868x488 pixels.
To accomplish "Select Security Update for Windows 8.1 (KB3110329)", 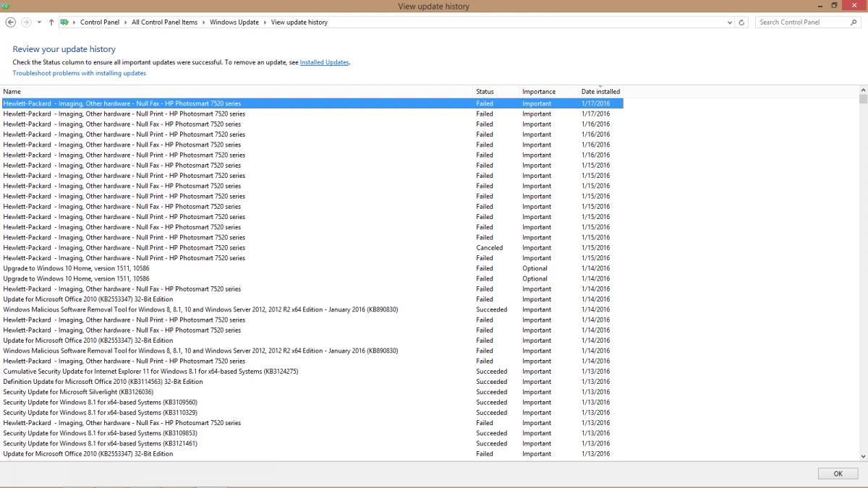I will 312,413.
